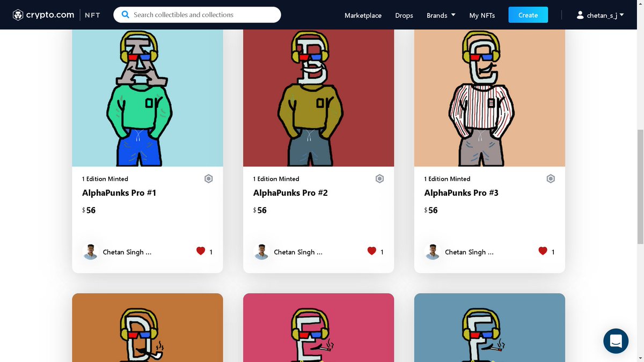Open the chetan_s_j account dropdown

pos(600,15)
